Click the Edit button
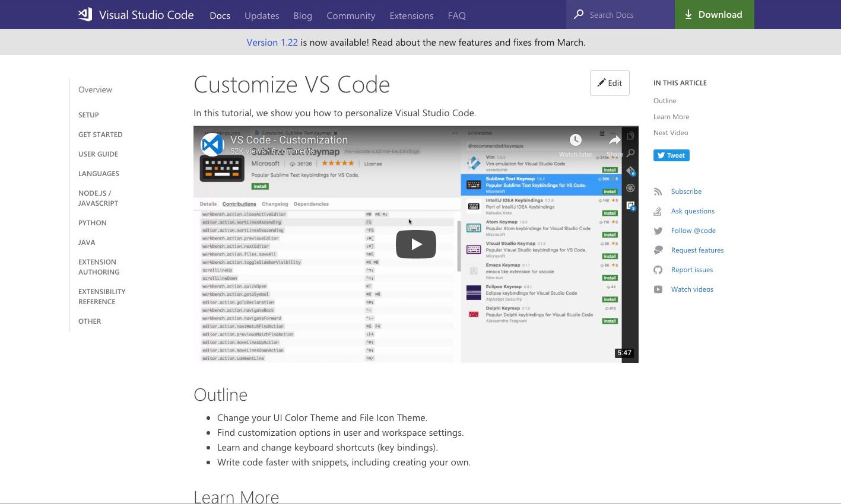Screen dimensions: 841x504 (610, 83)
